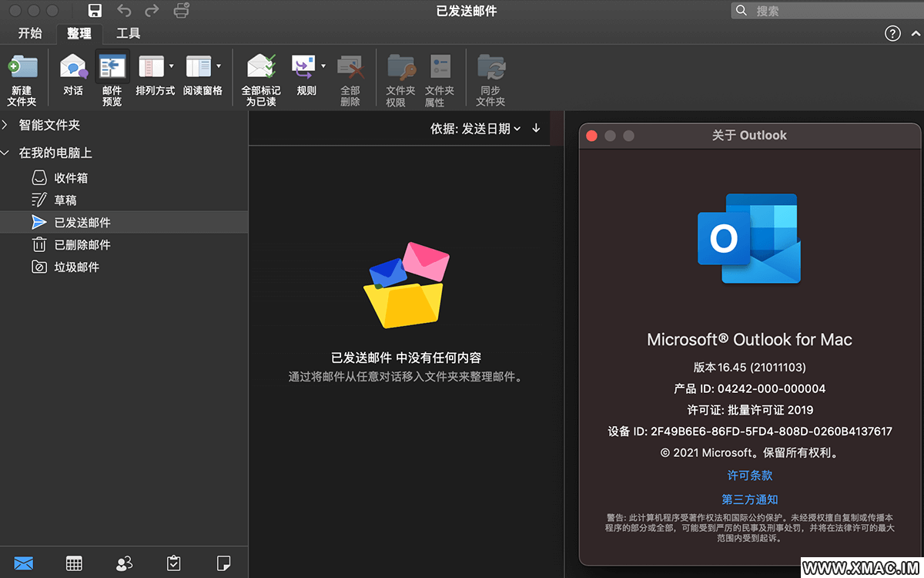Switch to Tasks view in bottom bar
The width and height of the screenshot is (924, 578).
point(174,563)
